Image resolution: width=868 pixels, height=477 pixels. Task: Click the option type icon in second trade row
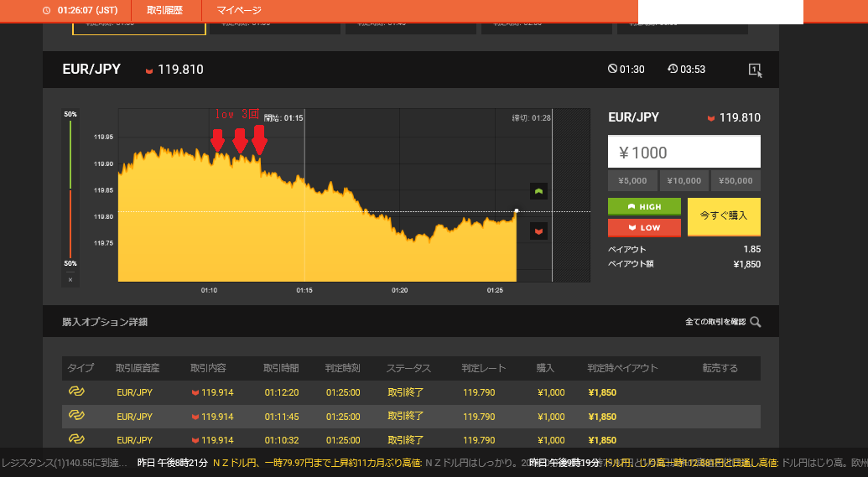point(76,416)
